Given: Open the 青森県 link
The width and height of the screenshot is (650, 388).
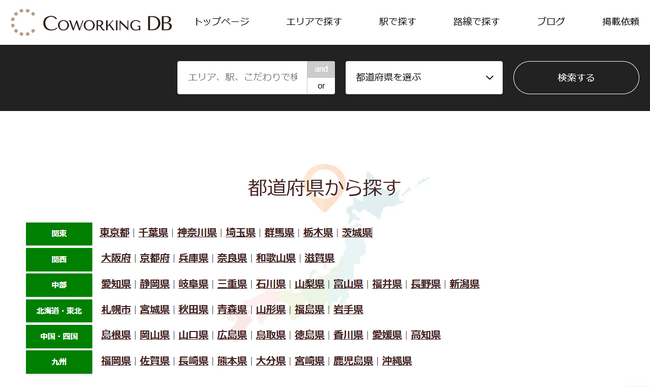Looking at the screenshot, I should click(232, 310).
